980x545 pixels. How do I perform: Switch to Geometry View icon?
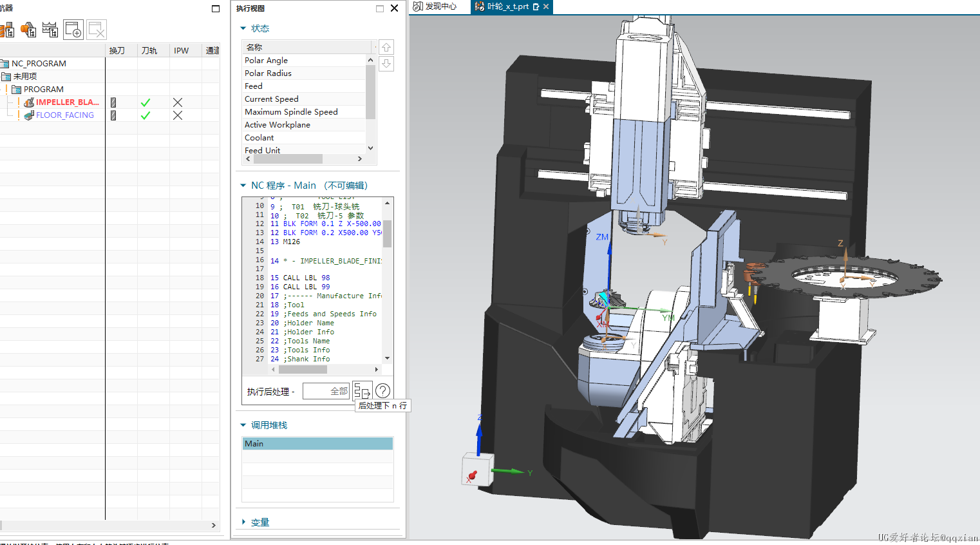point(28,30)
